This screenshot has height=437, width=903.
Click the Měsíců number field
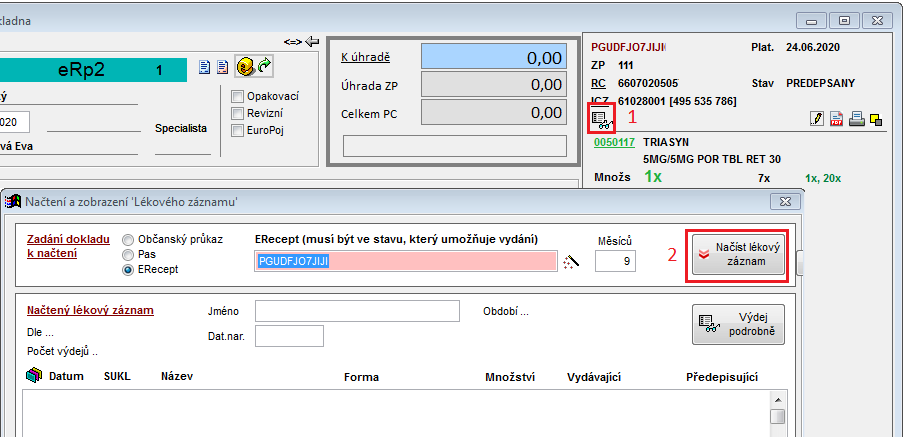click(615, 261)
